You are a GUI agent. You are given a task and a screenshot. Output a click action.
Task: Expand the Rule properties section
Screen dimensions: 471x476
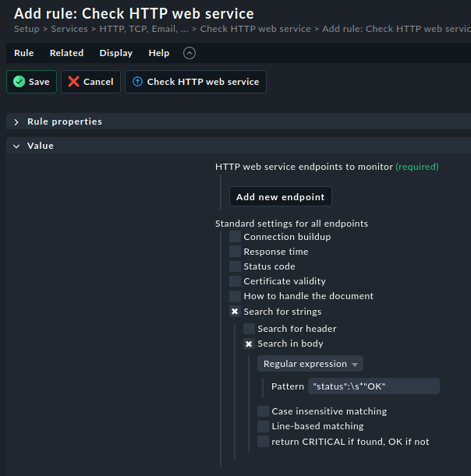pos(65,122)
